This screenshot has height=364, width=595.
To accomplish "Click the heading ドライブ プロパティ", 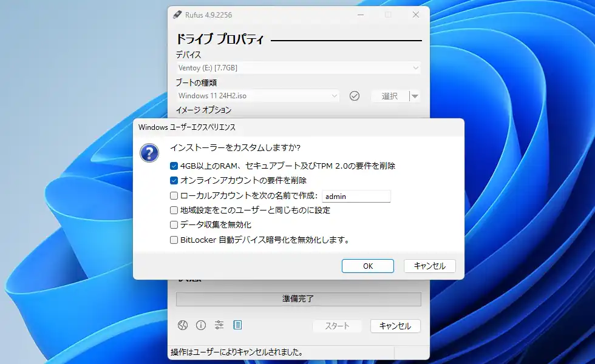I will click(220, 39).
